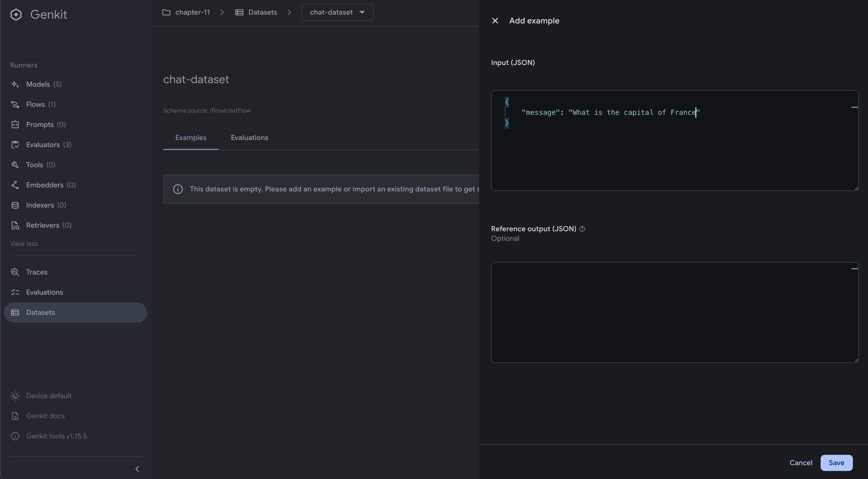Click the Genkit docs document icon
This screenshot has width=868, height=479.
tap(15, 416)
